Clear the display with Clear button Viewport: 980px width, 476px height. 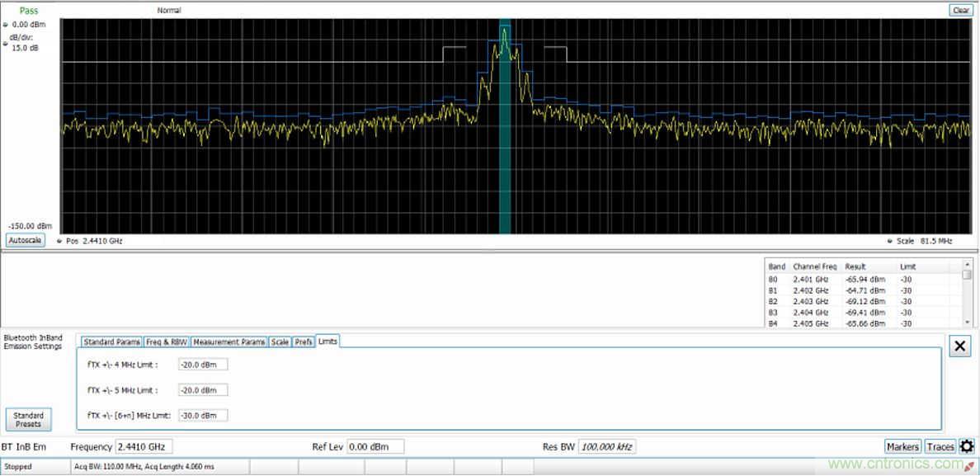point(961,11)
